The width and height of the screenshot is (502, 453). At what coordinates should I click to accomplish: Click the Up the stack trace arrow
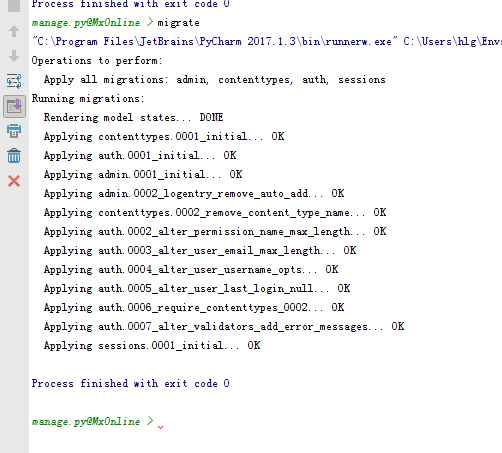click(14, 31)
